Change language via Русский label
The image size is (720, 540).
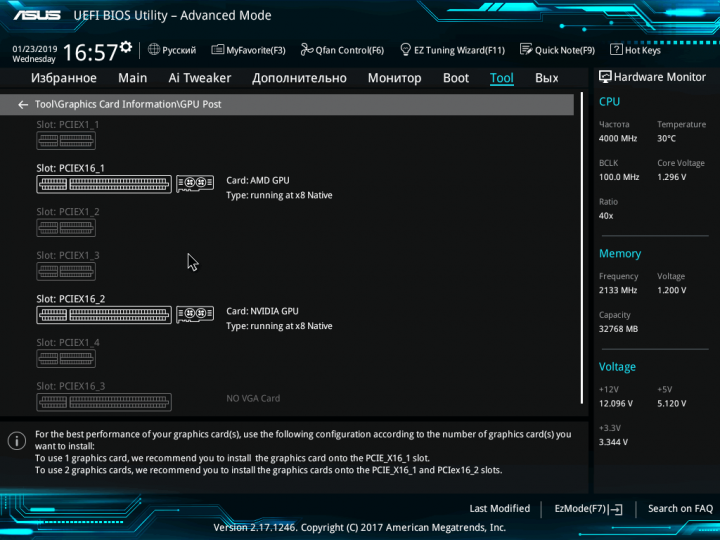tap(179, 50)
